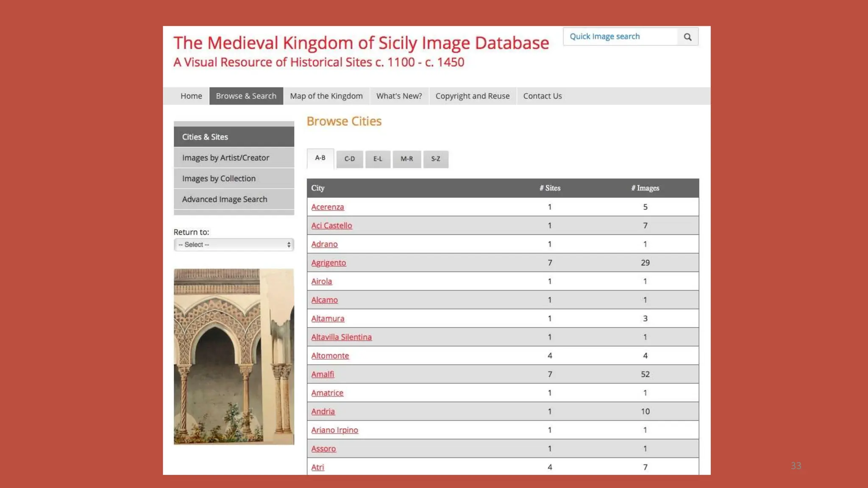Image resolution: width=868 pixels, height=488 pixels.
Task: Click Contact Us in navigation
Action: [x=542, y=96]
